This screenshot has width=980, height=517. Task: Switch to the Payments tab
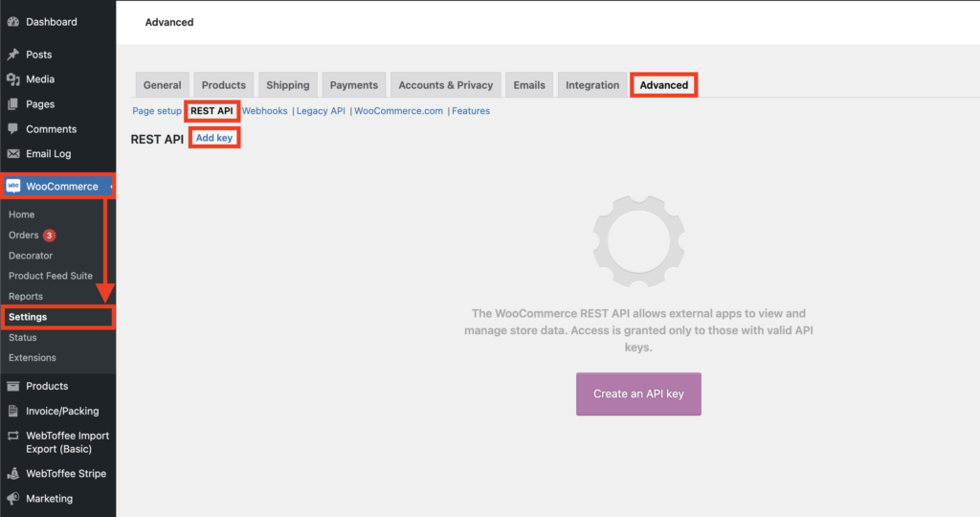(354, 85)
